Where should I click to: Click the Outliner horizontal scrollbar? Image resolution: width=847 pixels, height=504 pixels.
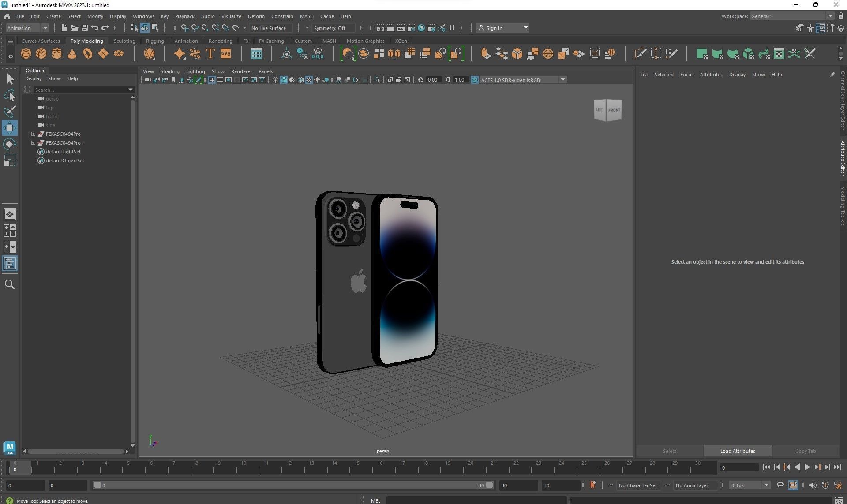(x=75, y=451)
